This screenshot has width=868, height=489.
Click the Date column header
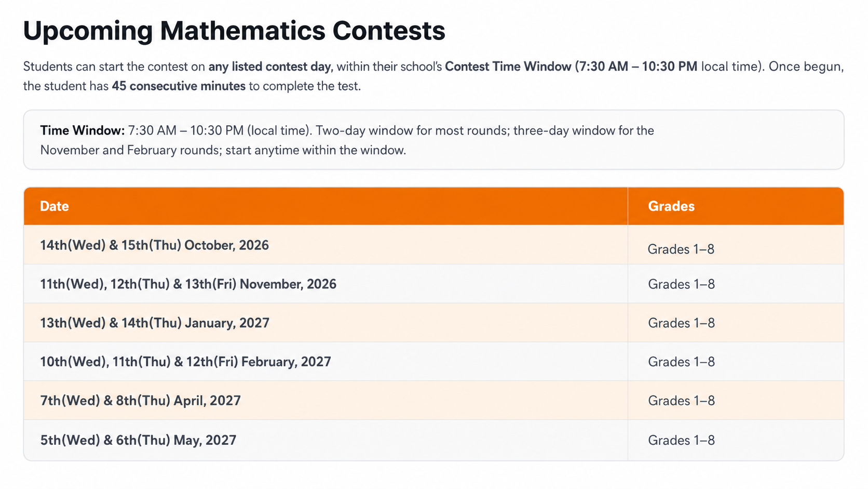(55, 206)
